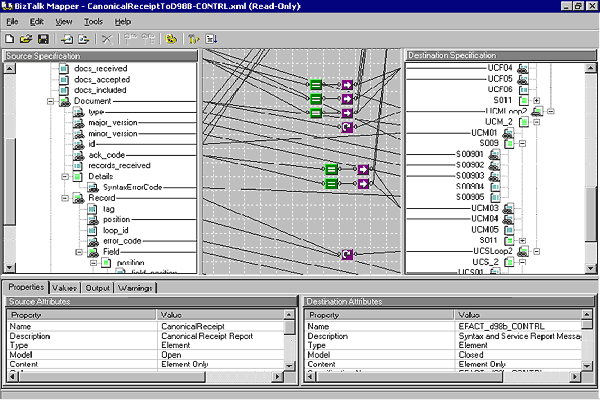Viewport: 600px width, 400px height.
Task: Click Value column header in Source Attributes
Action: (x=220, y=315)
